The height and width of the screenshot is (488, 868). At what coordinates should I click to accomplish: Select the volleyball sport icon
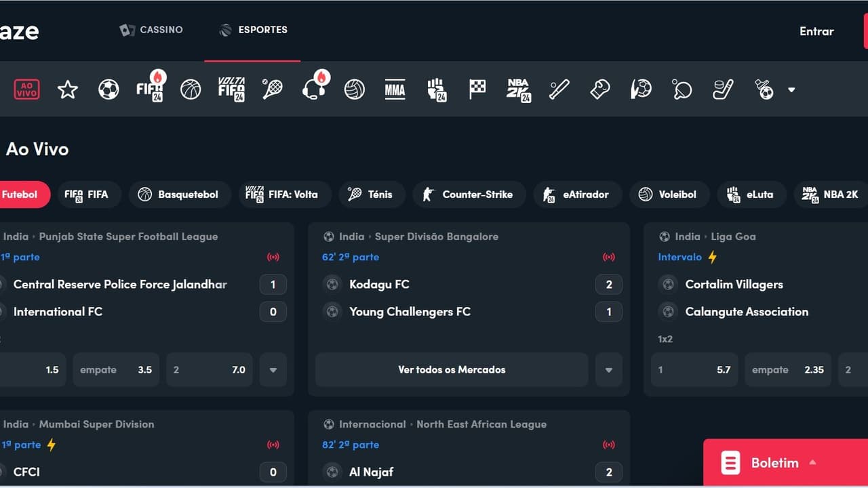(x=355, y=89)
